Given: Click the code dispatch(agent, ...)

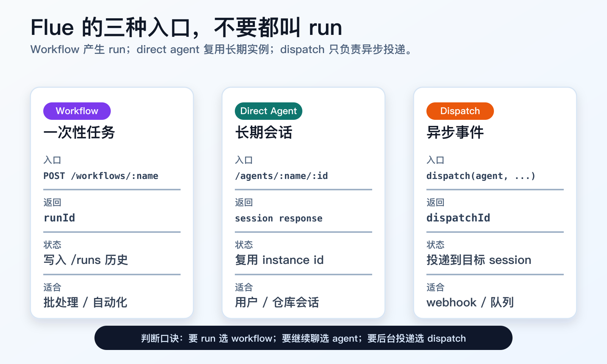Looking at the screenshot, I should 481,176.
